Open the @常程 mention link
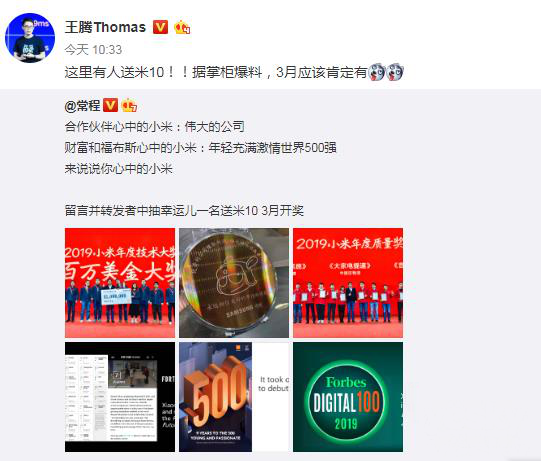 (82, 105)
